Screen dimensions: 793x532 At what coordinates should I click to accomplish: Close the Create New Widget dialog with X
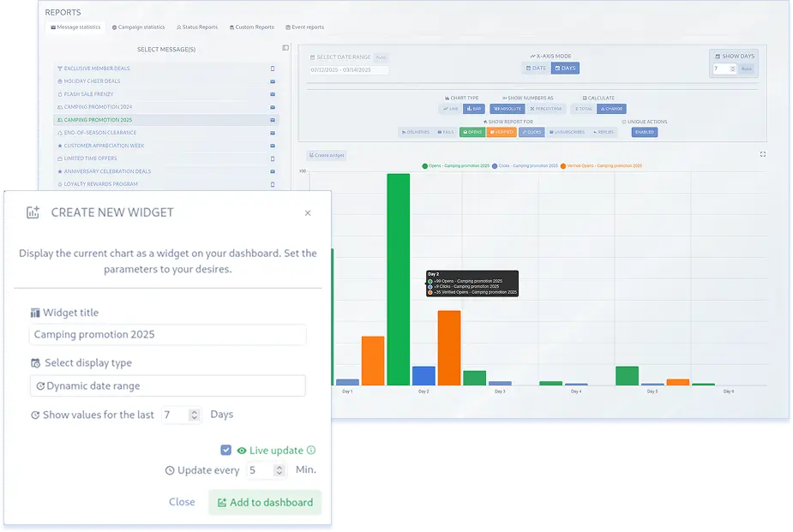click(308, 213)
